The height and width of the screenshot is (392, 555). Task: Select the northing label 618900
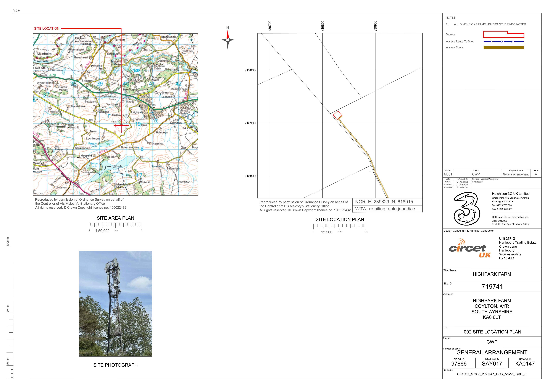pyautogui.click(x=250, y=123)
